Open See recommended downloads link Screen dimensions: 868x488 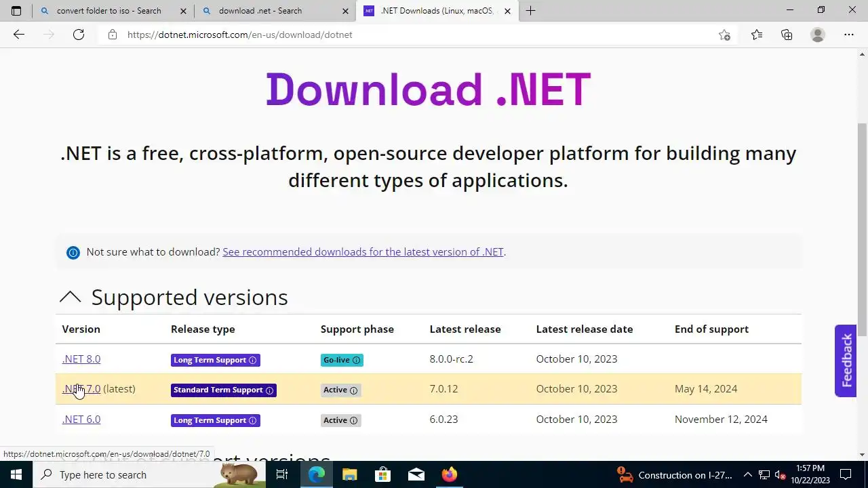point(363,252)
